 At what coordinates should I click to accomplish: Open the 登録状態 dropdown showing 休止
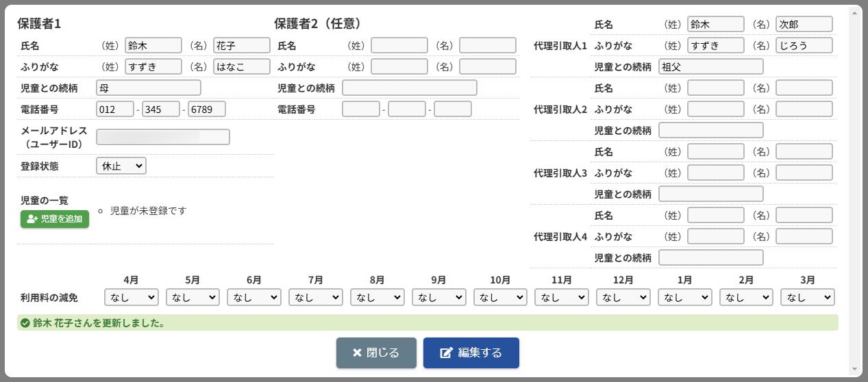click(121, 166)
